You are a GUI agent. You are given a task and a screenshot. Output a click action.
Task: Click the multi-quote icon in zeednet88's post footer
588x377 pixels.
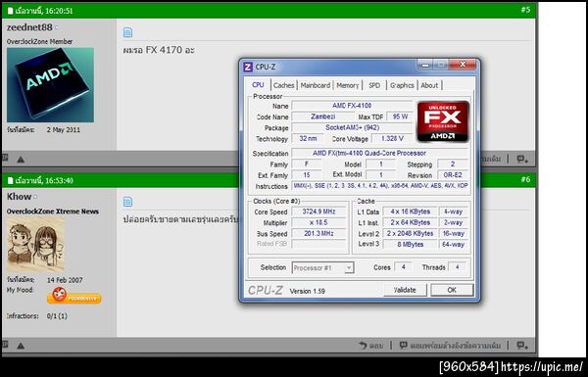522,160
